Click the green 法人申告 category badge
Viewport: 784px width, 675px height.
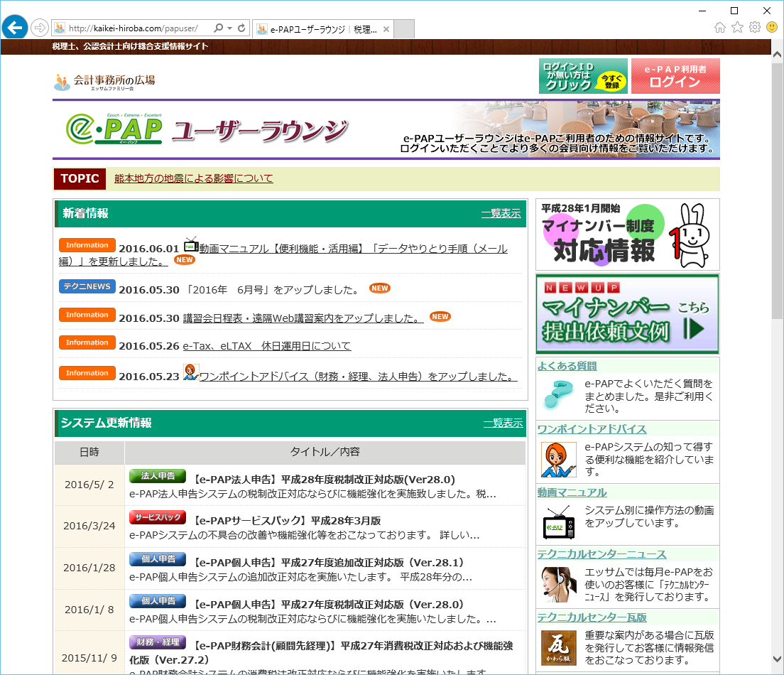point(158,476)
